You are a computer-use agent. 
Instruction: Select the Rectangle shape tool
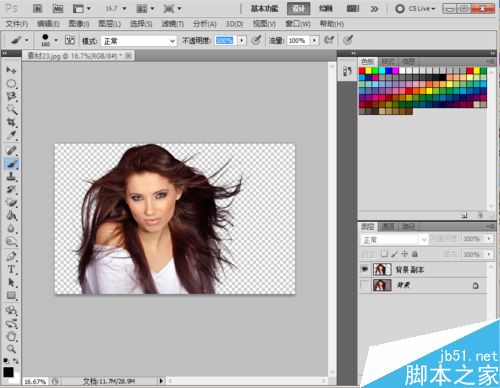click(x=11, y=295)
